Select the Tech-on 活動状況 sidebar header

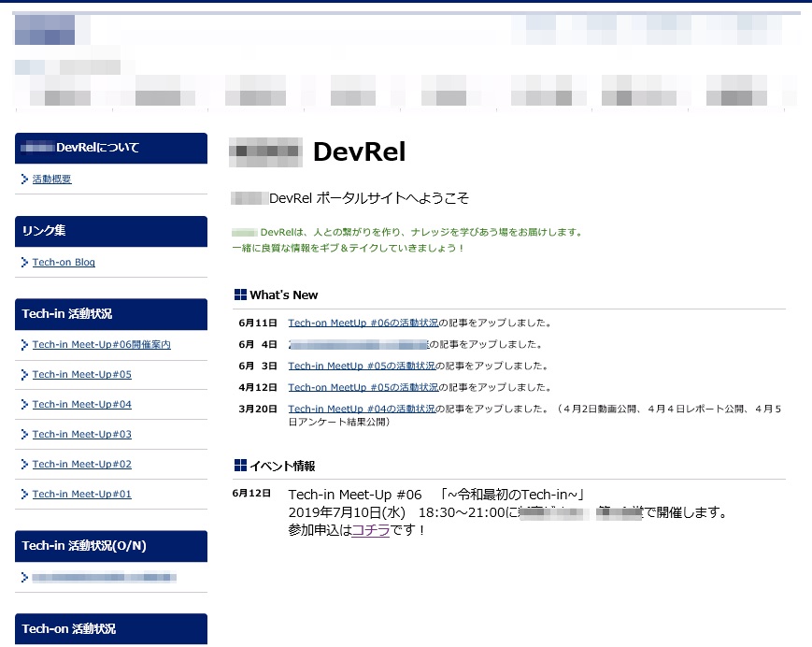point(111,629)
